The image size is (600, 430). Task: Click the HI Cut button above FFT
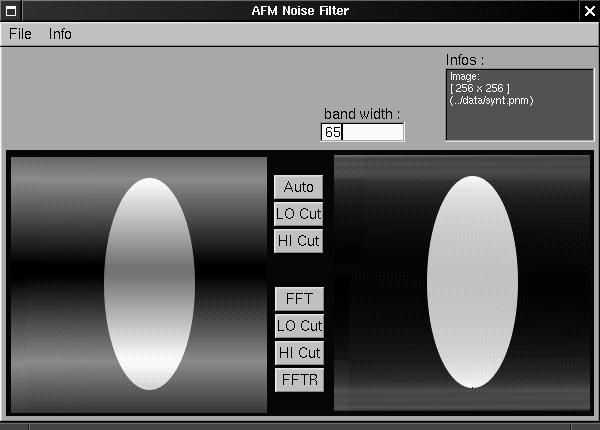298,241
